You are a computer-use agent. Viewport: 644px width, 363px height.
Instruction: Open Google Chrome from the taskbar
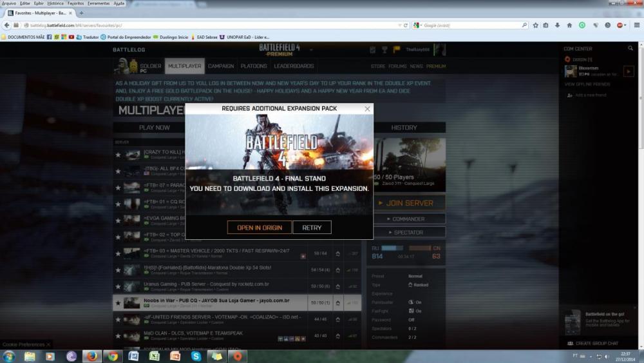click(x=113, y=356)
